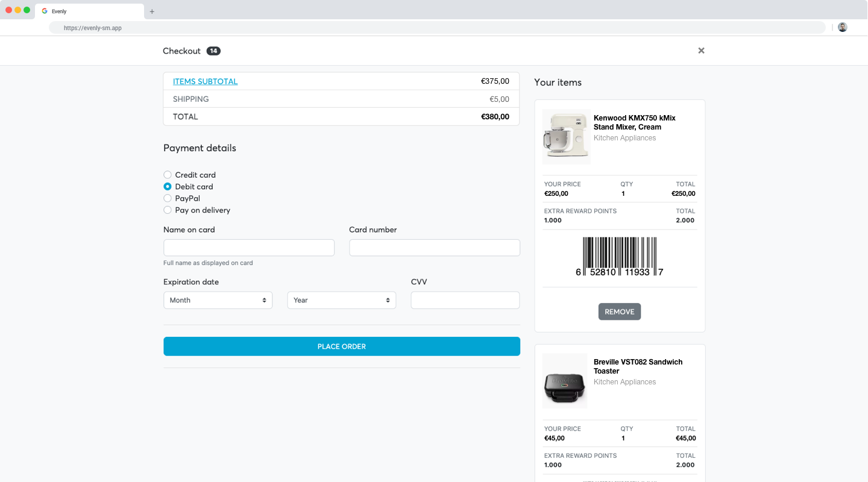Click the SHIPPING row label

pos(191,99)
